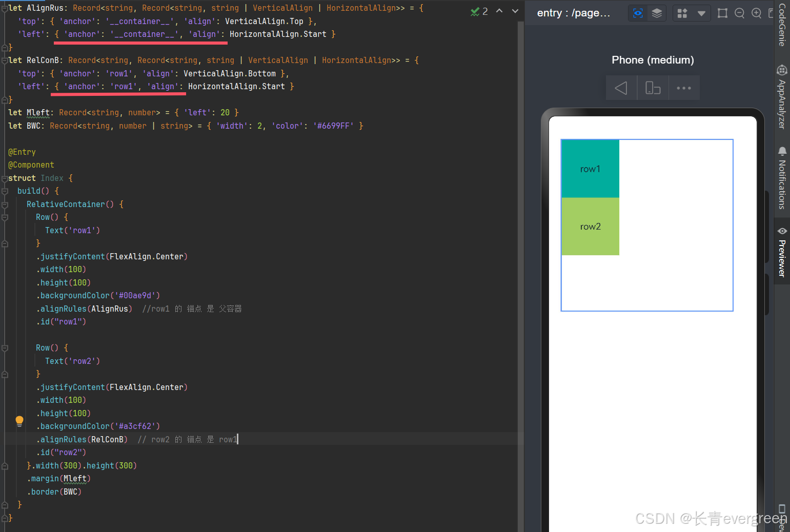Collapse the first 'Row()' fold marker above Text('row1')

(5, 217)
